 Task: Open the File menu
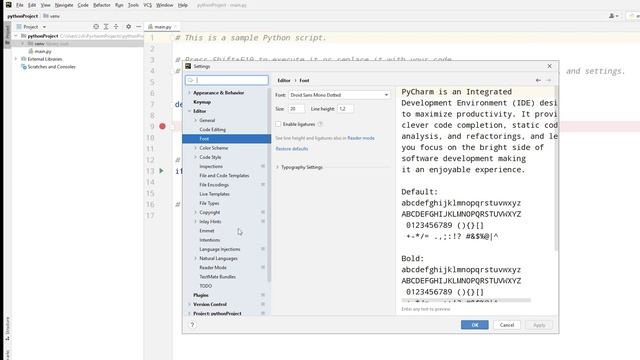[20, 5]
